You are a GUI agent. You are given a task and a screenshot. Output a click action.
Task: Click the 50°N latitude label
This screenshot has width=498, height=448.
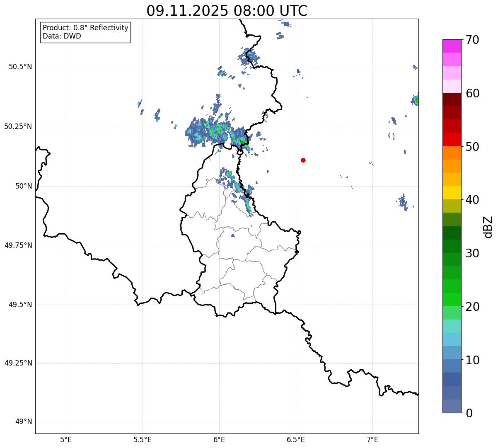pos(24,186)
